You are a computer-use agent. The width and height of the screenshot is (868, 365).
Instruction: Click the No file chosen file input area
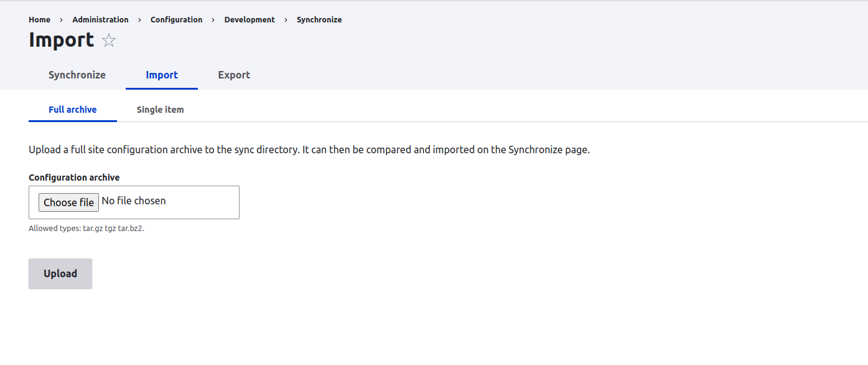(x=133, y=201)
